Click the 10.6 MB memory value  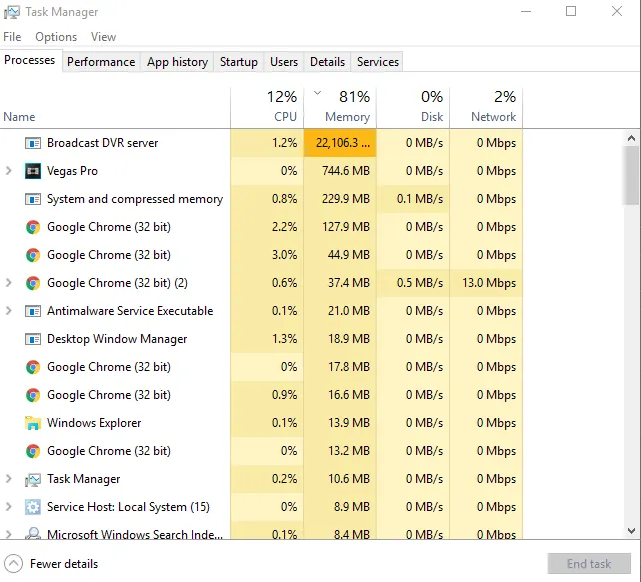pos(349,479)
